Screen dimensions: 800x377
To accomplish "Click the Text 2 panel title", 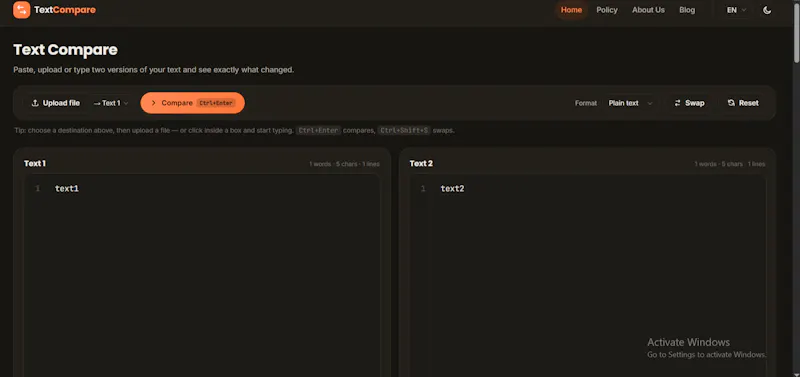I will [x=421, y=164].
